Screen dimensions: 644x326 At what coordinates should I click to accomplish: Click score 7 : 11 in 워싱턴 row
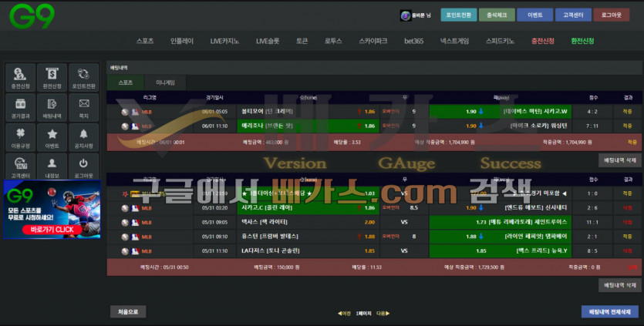pos(592,126)
